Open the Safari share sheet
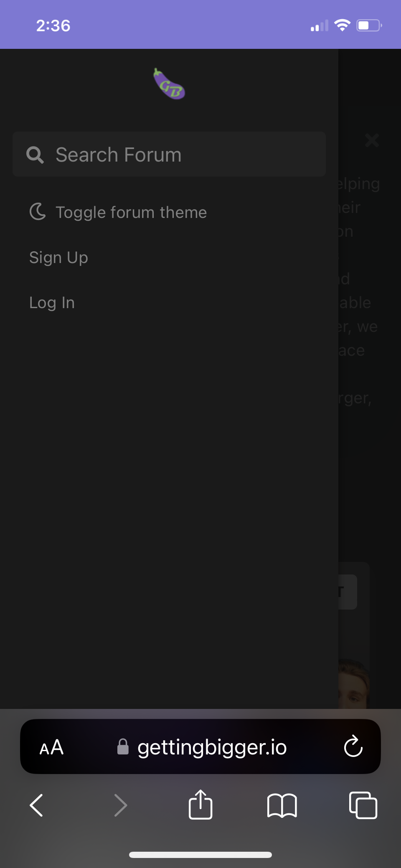The height and width of the screenshot is (868, 401). click(x=200, y=804)
